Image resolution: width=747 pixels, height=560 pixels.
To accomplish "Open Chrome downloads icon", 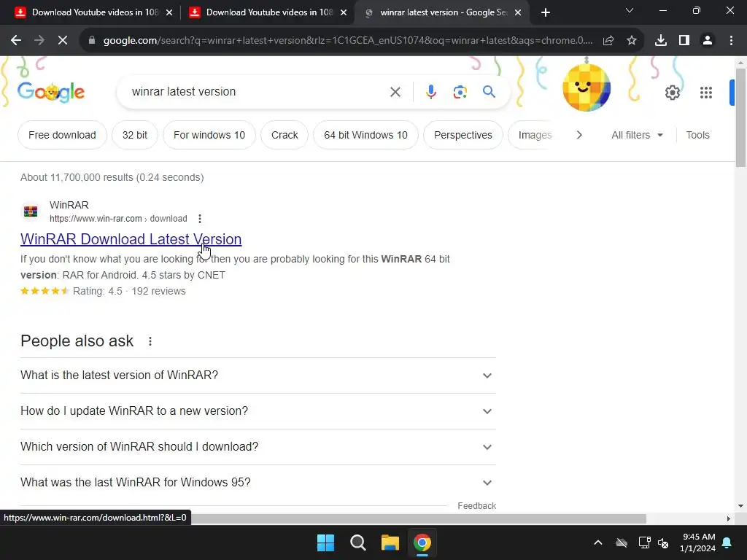I will pos(661,41).
